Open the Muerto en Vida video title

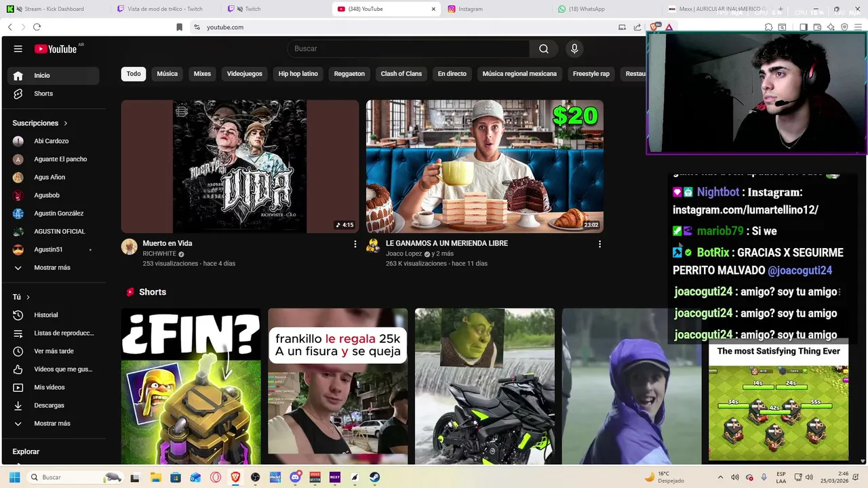pos(167,243)
